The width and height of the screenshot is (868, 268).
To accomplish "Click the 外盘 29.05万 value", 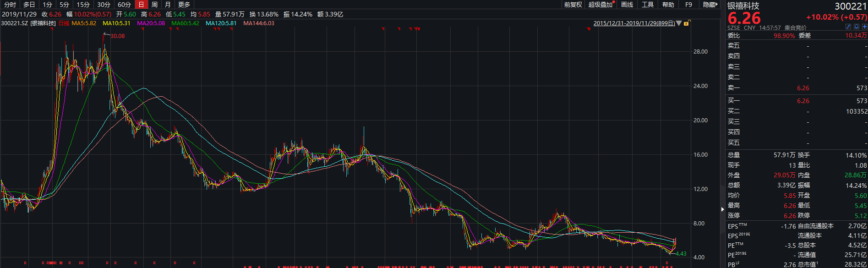I will click(x=785, y=175).
